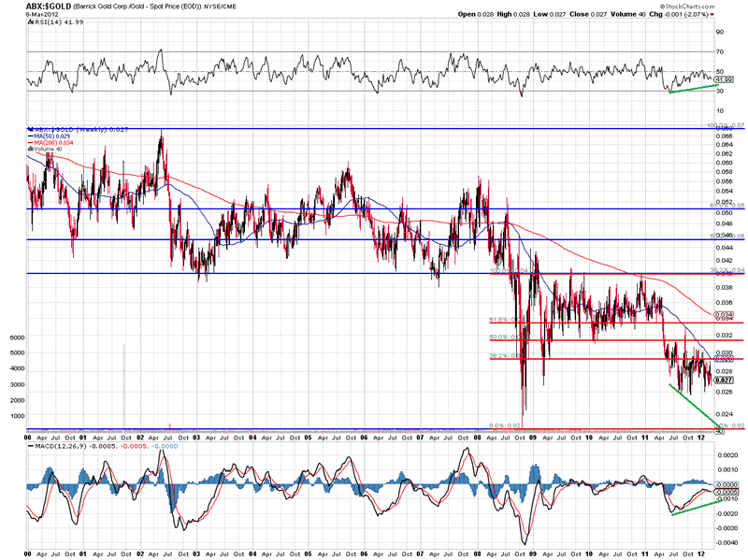Click the 'MA(50) 0.029' legend entry
Image resolution: width=748 pixels, height=560 pixels.
click(52, 136)
